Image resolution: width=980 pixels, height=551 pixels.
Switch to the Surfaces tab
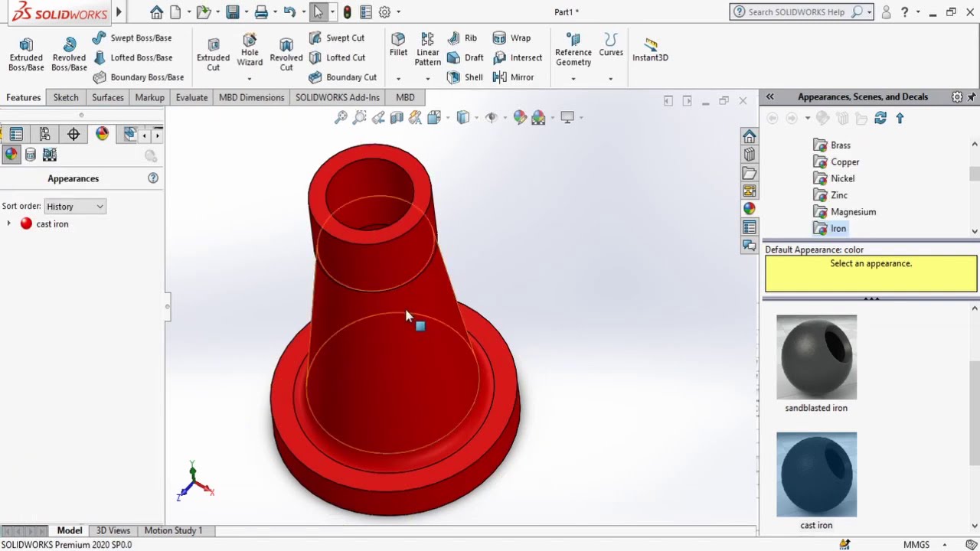[x=108, y=97]
